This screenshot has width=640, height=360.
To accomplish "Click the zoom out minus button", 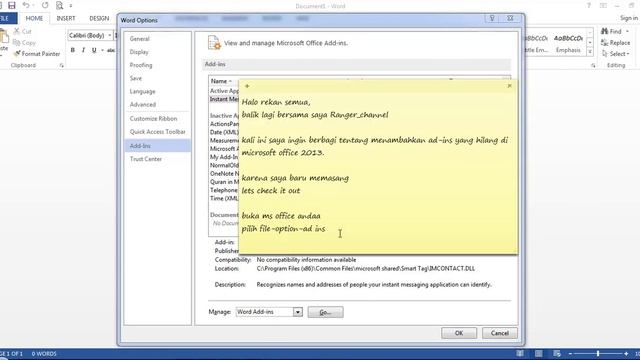I will pyautogui.click(x=570, y=354).
